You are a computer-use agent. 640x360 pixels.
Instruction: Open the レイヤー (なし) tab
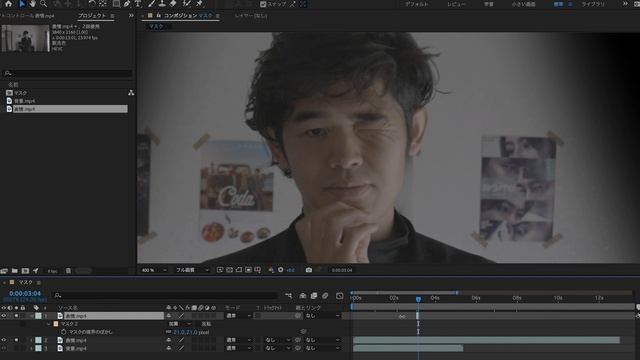[251, 16]
